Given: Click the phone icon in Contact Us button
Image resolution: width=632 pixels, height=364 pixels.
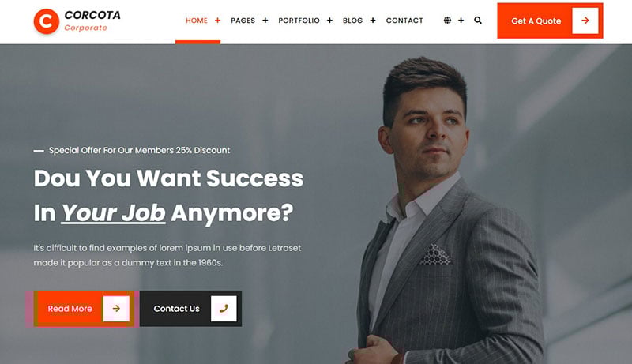Looking at the screenshot, I should click(224, 309).
